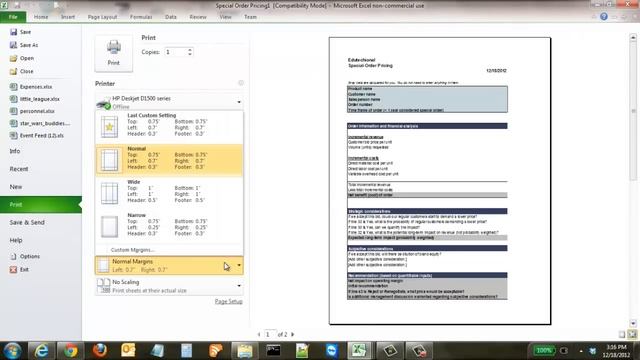Image resolution: width=640 pixels, height=360 pixels.
Task: Collapse the Normal Margins dropdown
Action: (169, 265)
